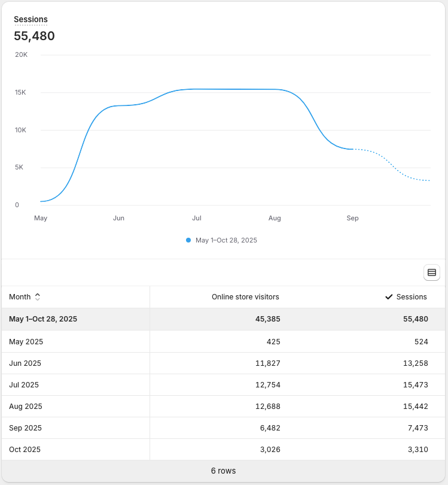The image size is (448, 485).
Task: Click the blue legend dot
Action: point(188,240)
